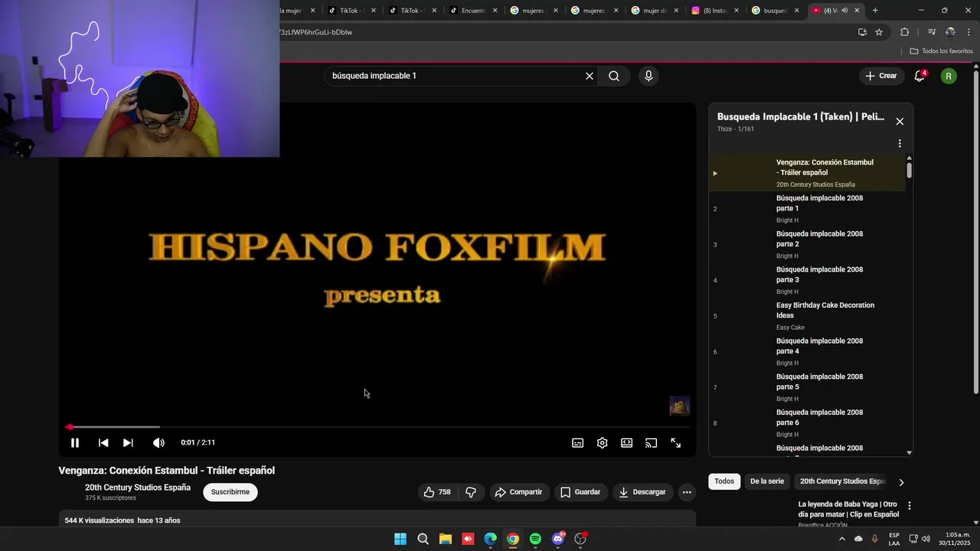Image resolution: width=980 pixels, height=551 pixels.
Task: Select 'Búsqueda implacable 2008 parte 4' in playlist
Action: pyautogui.click(x=807, y=352)
